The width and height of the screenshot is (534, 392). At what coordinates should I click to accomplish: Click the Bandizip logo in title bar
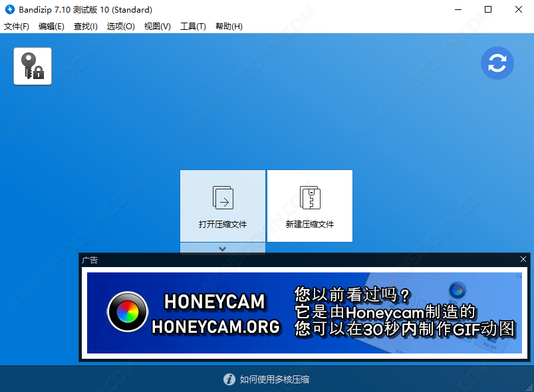pyautogui.click(x=9, y=9)
